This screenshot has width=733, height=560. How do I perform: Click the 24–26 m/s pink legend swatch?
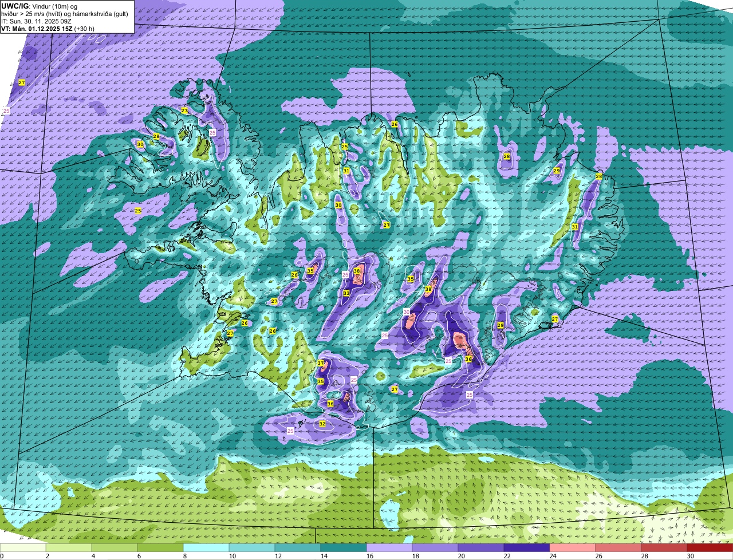click(x=573, y=548)
